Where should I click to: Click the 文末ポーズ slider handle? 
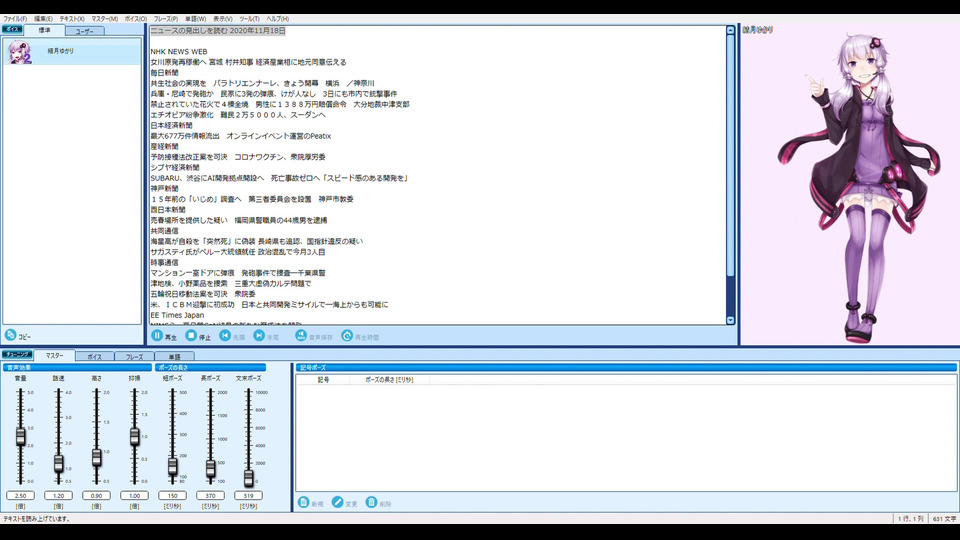tap(249, 478)
